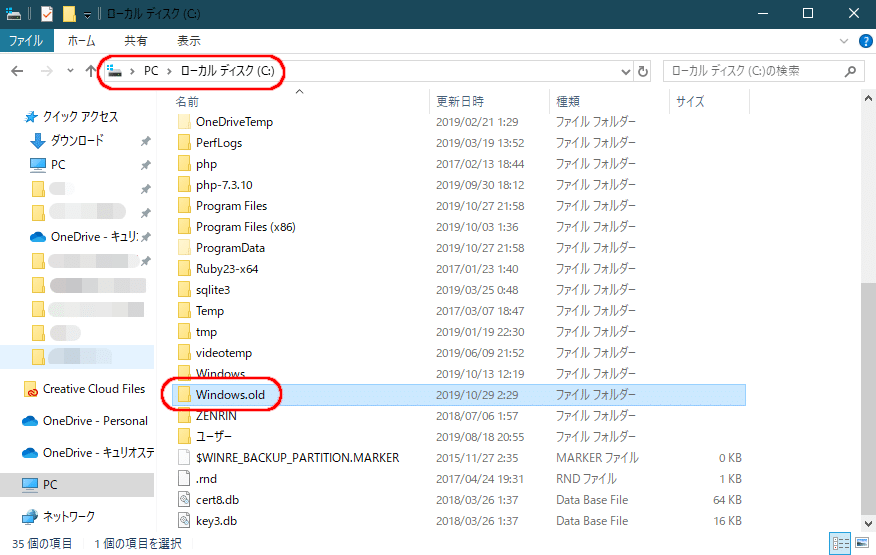The width and height of the screenshot is (876, 555).
Task: Click the cert8.db file icon
Action: [184, 500]
